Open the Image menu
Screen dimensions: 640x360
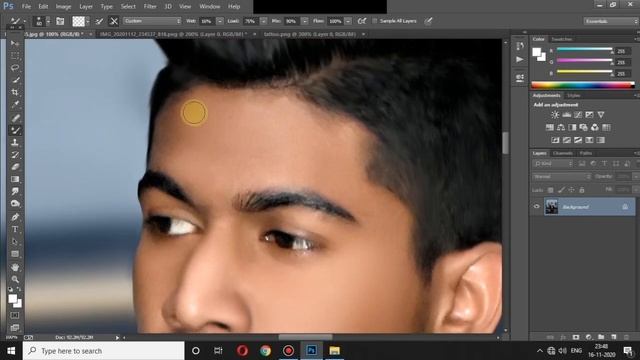coord(63,7)
